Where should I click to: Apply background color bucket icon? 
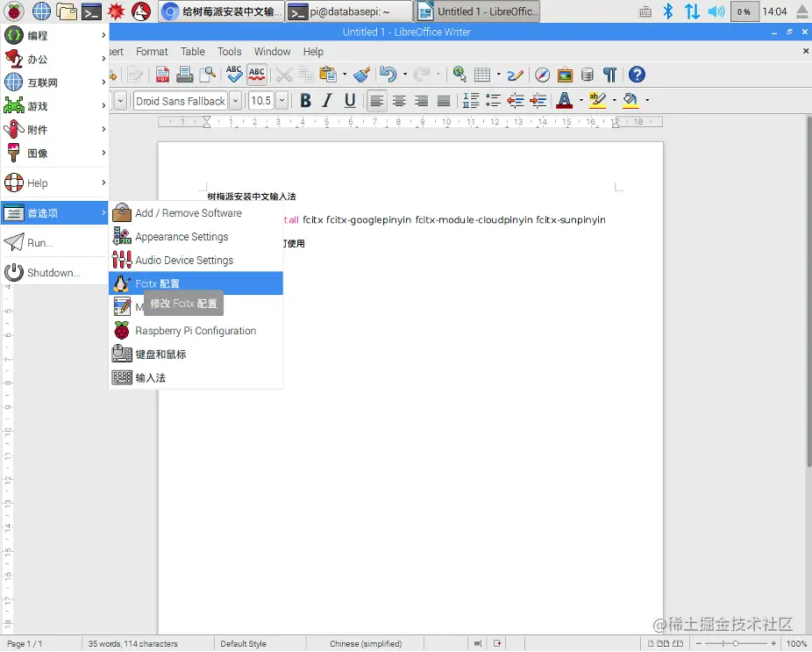[630, 101]
